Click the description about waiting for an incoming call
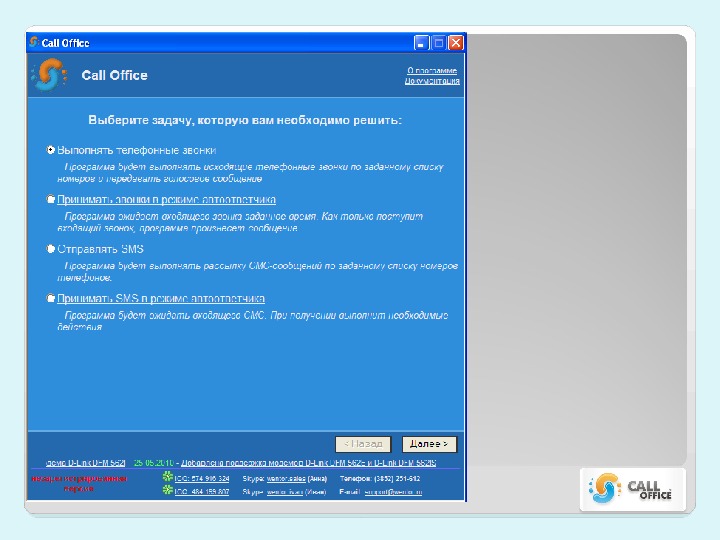 click(240, 222)
